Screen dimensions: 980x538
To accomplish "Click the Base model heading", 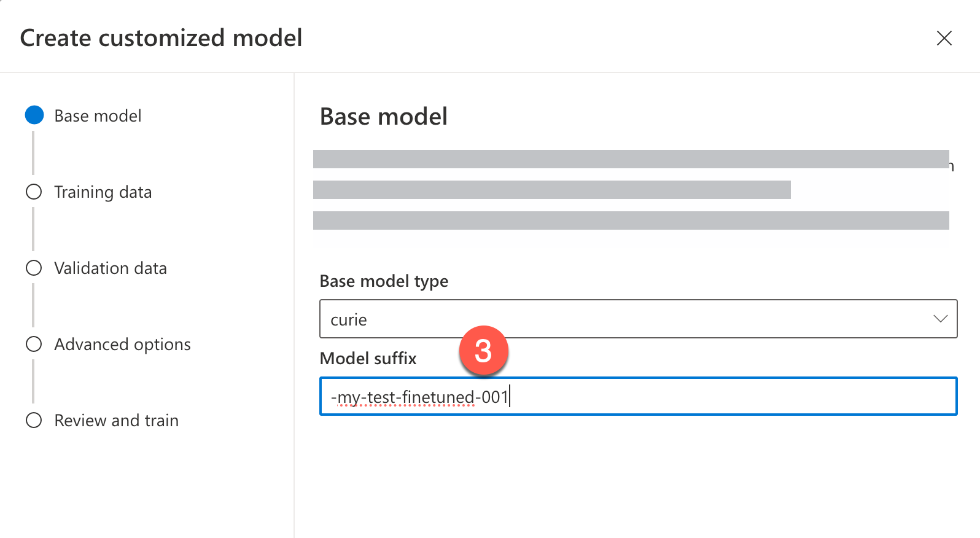I will [383, 116].
